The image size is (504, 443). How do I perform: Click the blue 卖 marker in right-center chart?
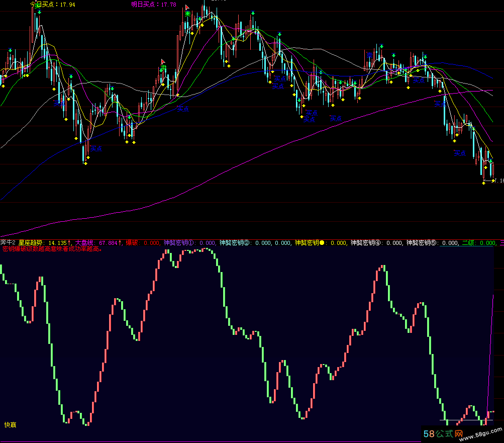pyautogui.click(x=370, y=55)
